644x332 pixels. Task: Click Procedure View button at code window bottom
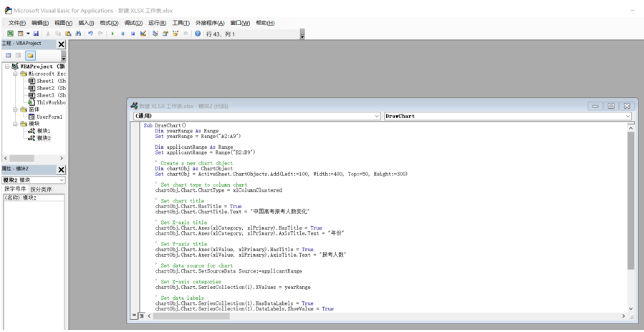[x=134, y=316]
